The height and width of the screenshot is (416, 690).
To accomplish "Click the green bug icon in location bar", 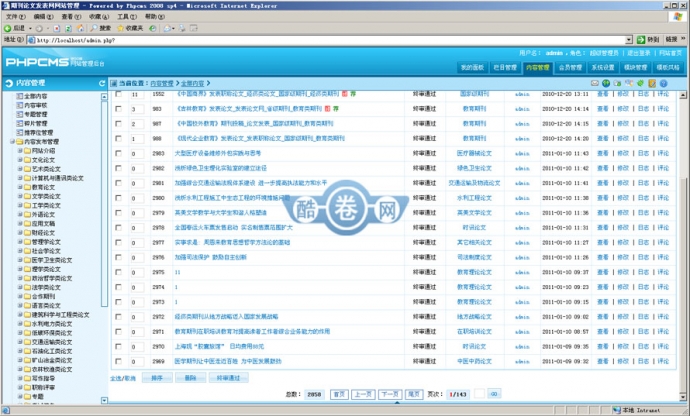I will pos(640,83).
